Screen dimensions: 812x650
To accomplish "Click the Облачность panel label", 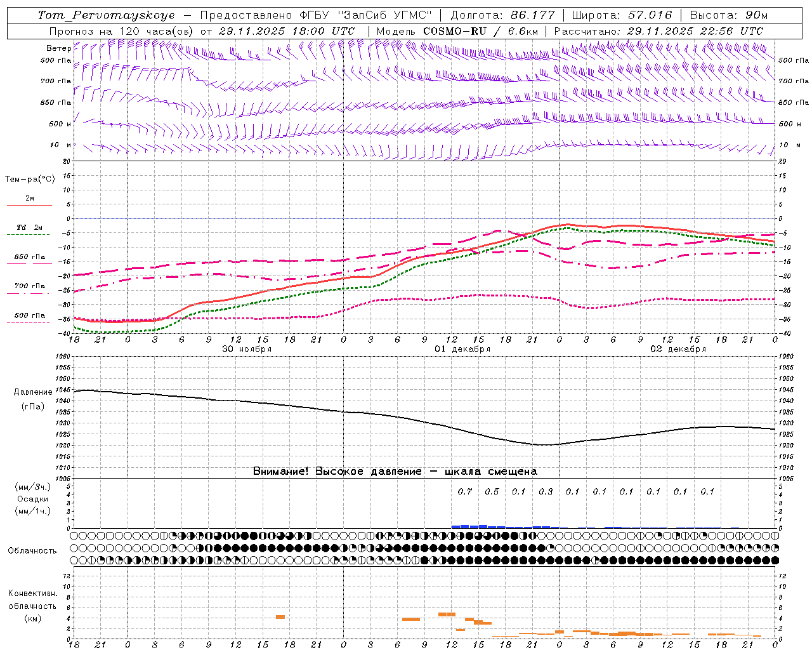I will pos(32,551).
